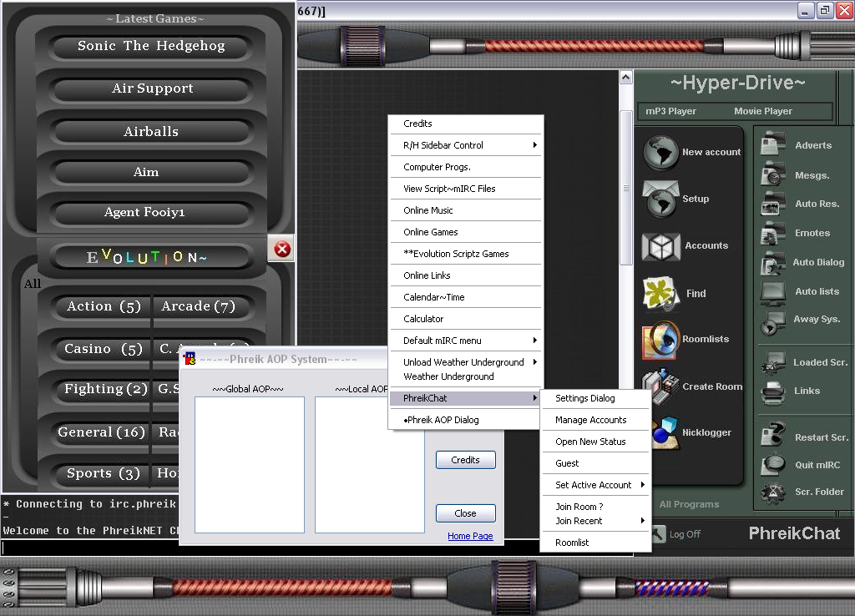Screen dimensions: 855x616
Task: Click the Loaded Scr. icon
Action: pyautogui.click(x=772, y=363)
